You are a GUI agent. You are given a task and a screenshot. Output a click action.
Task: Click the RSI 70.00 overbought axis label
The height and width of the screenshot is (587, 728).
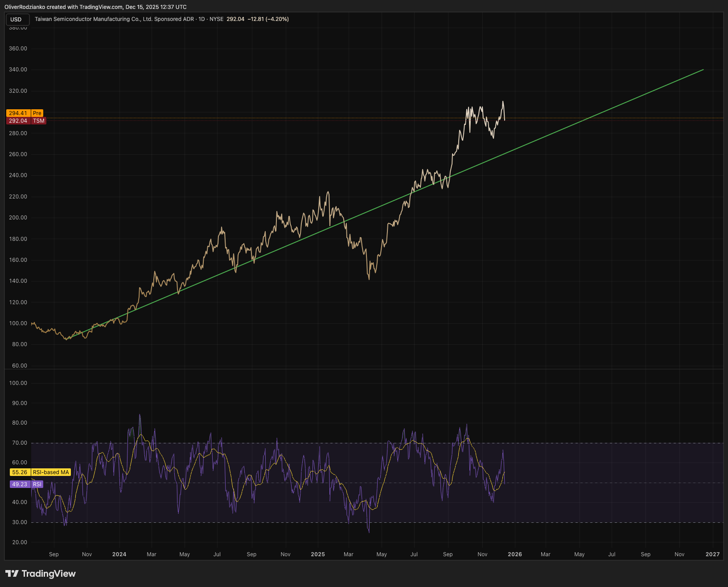tap(20, 443)
